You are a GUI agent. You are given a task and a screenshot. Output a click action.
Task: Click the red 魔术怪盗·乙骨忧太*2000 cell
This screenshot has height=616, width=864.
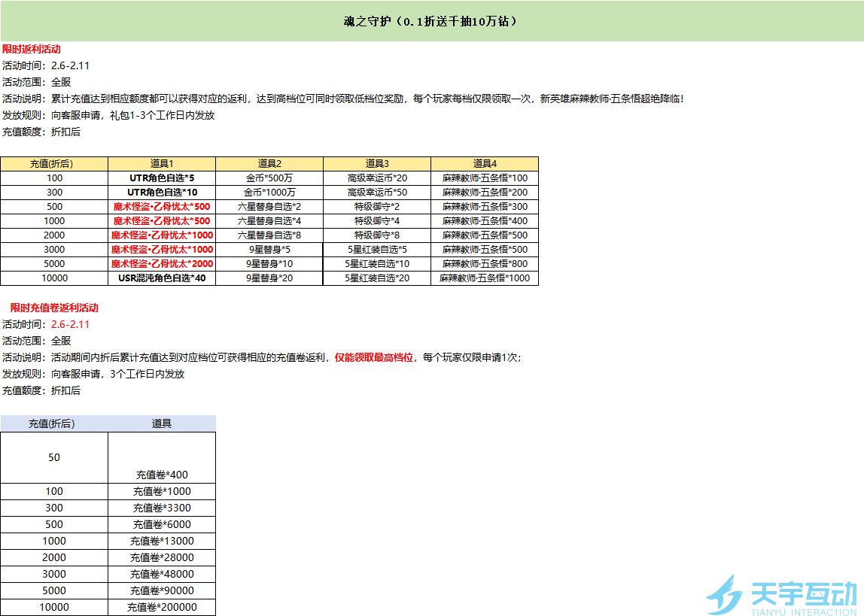[162, 264]
